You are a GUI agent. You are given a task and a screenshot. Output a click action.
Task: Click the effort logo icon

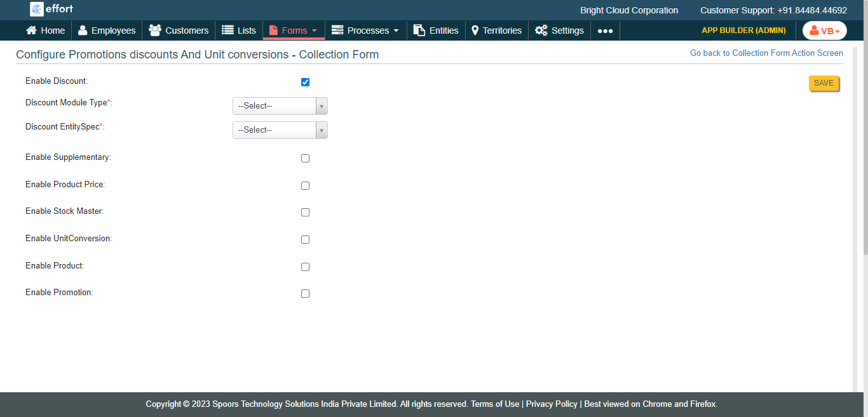pos(37,10)
